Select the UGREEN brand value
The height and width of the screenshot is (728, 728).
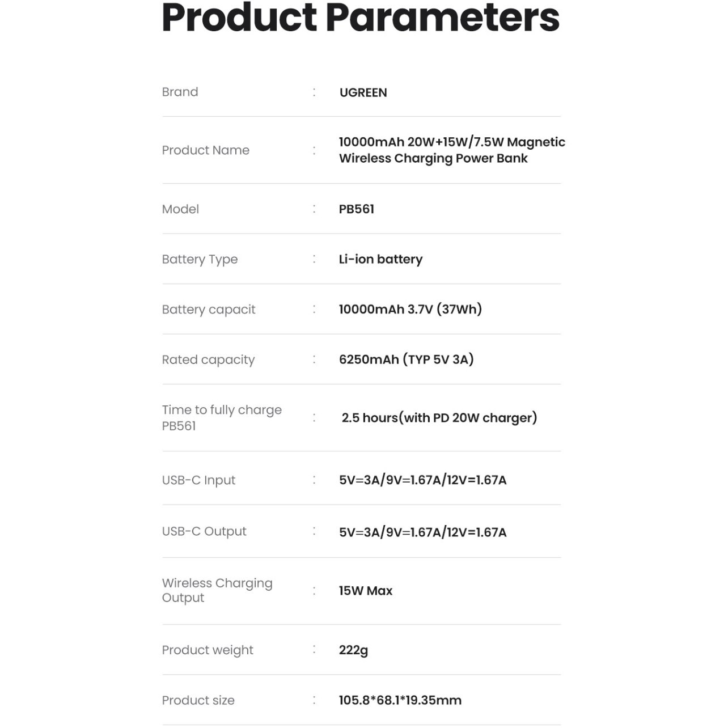[363, 92]
